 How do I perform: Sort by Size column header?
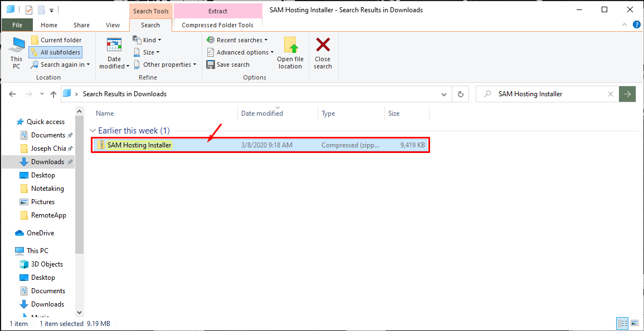[x=407, y=113]
